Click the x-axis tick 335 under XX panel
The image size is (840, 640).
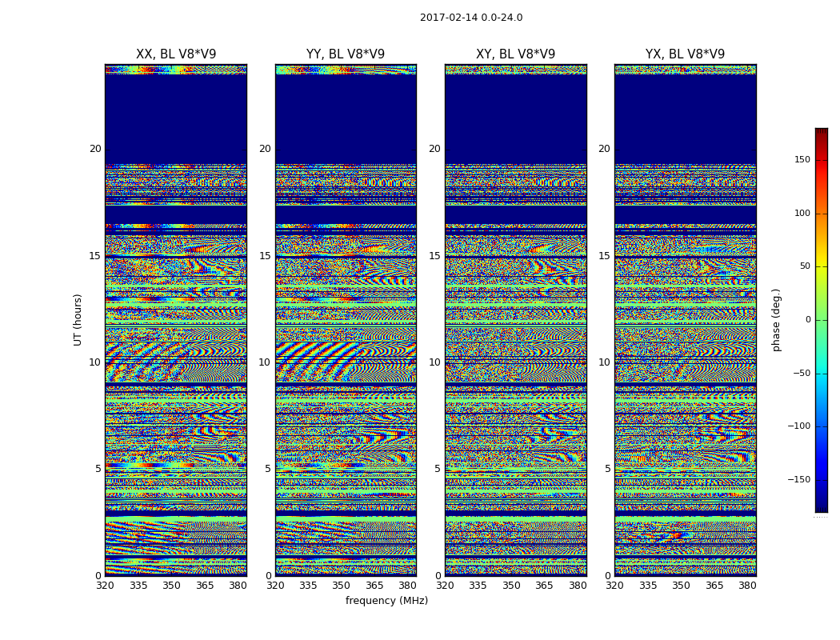pyautogui.click(x=138, y=586)
